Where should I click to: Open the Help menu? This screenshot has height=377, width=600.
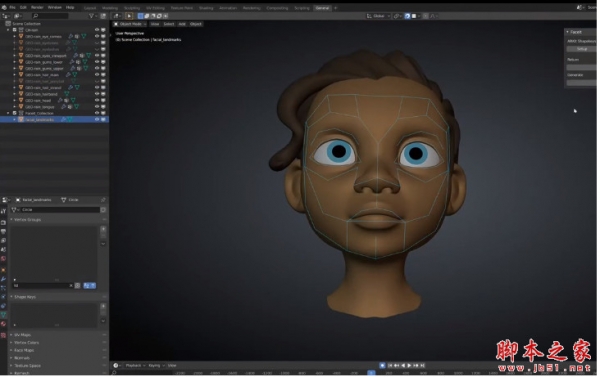(x=70, y=7)
